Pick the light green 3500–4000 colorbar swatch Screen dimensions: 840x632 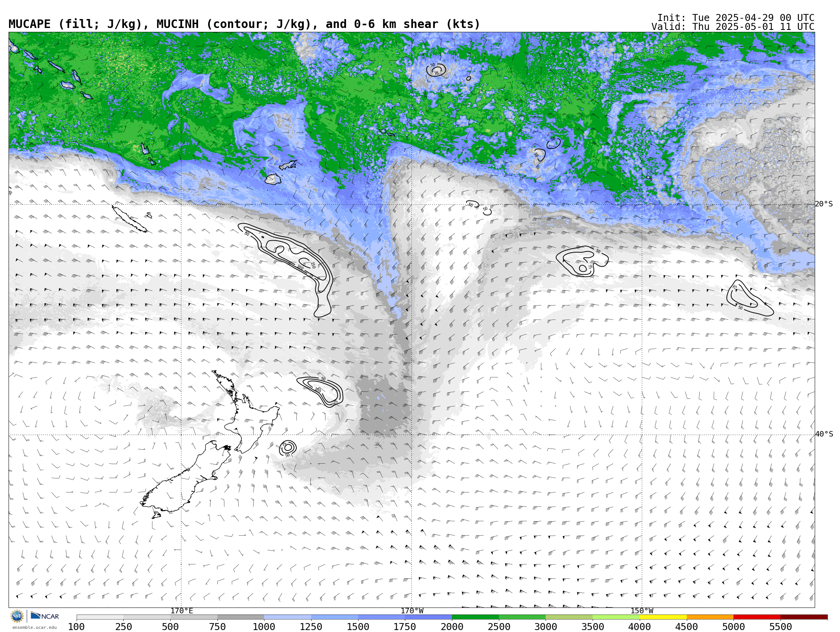pos(616,617)
